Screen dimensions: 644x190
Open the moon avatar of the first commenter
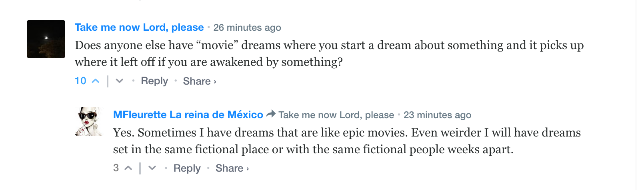click(x=46, y=39)
